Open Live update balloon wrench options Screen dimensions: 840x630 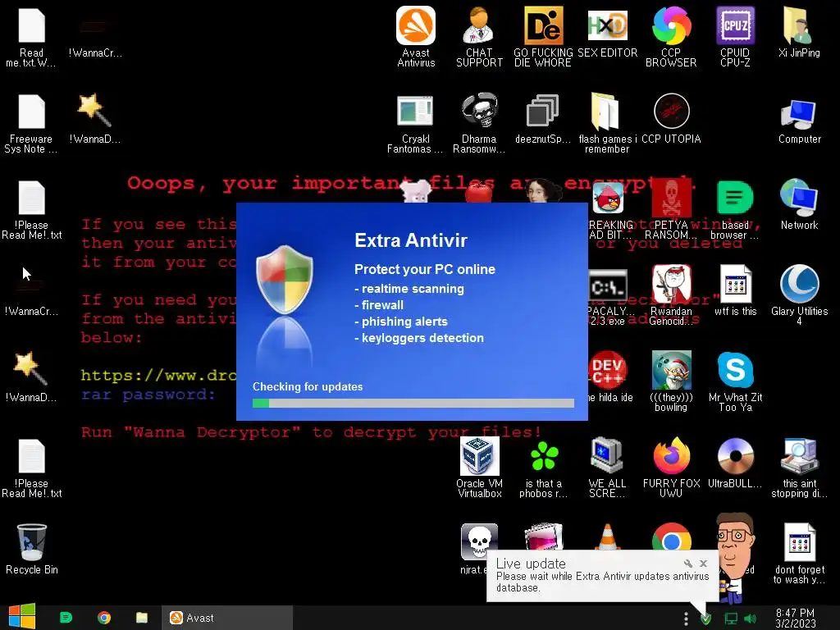tap(688, 564)
